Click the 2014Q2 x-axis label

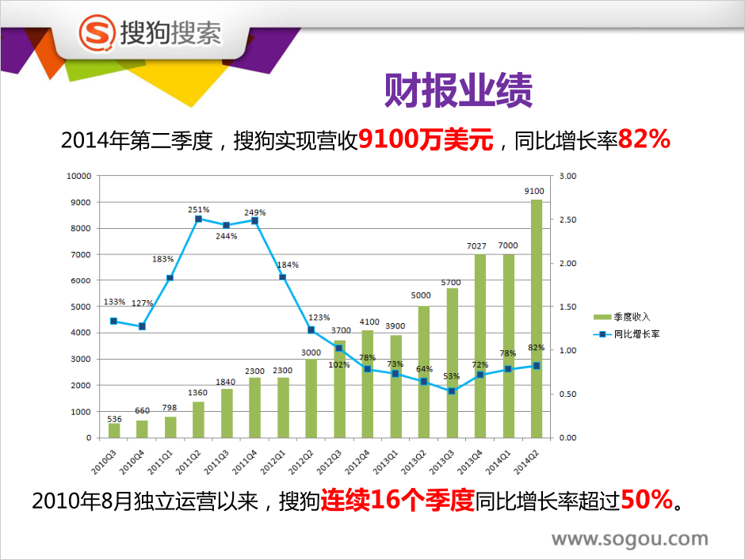point(526,462)
